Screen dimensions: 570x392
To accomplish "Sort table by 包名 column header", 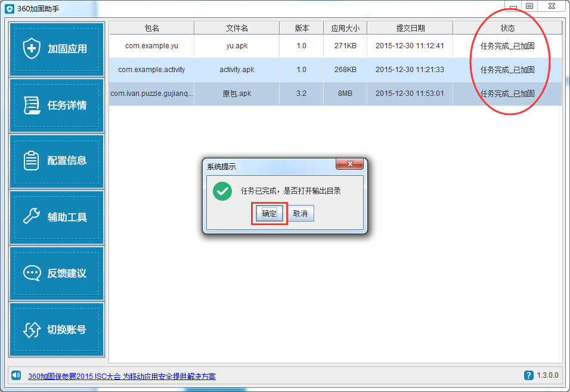I will [151, 28].
